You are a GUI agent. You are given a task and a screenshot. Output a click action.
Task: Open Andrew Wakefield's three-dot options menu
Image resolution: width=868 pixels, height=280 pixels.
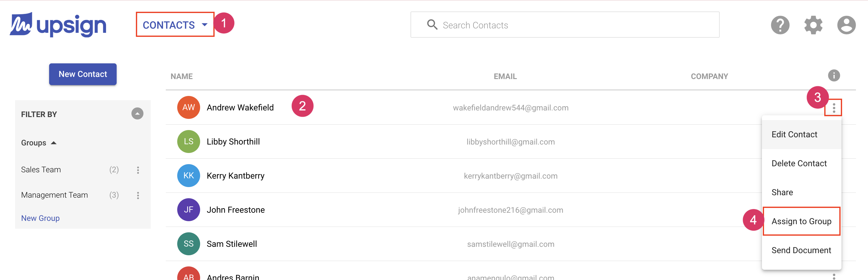click(x=834, y=108)
